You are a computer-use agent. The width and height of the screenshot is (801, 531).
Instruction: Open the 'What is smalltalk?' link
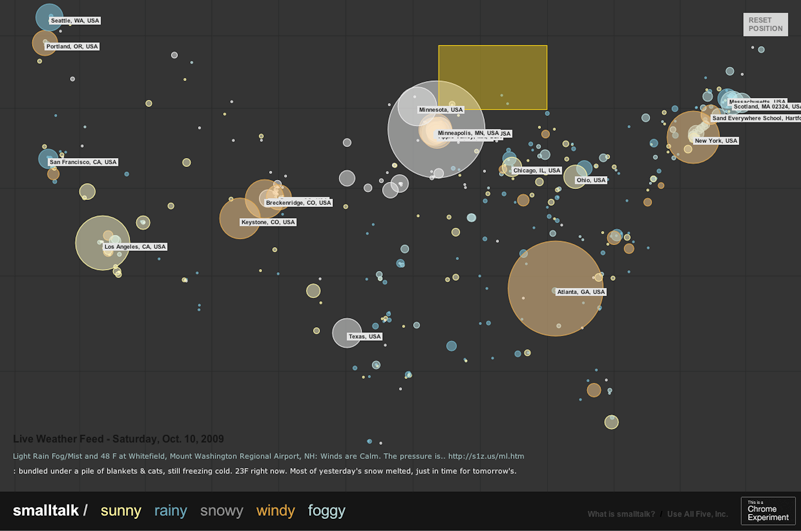[621, 514]
